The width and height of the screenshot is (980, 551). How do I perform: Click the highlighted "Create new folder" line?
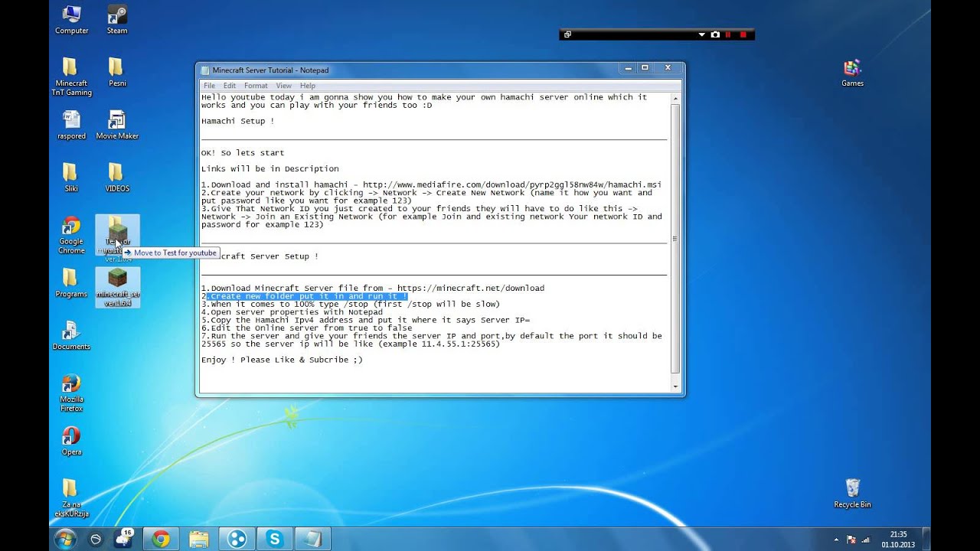coord(306,296)
